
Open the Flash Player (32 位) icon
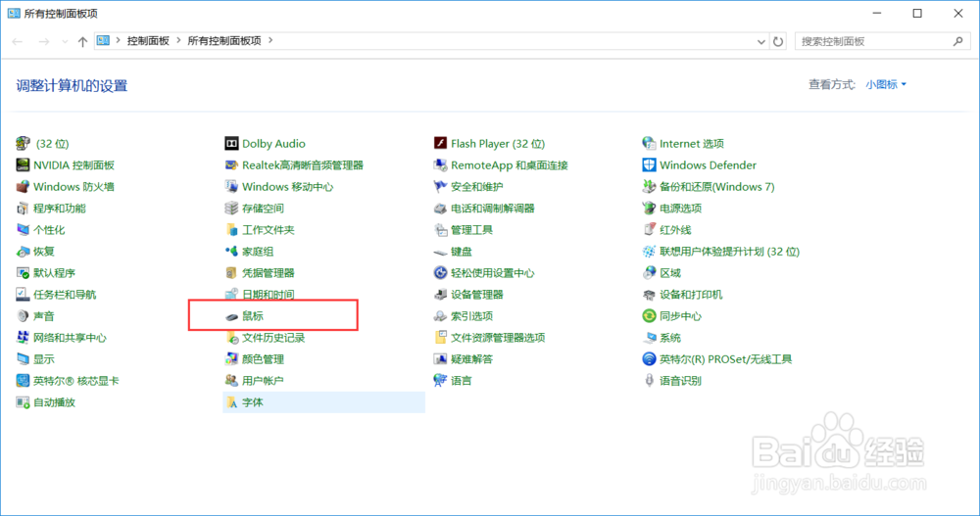pyautogui.click(x=441, y=144)
